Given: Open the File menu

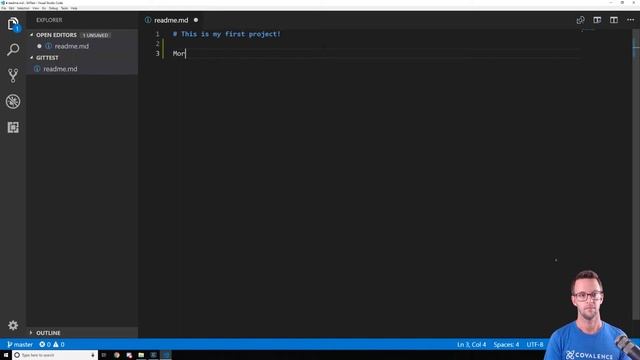Looking at the screenshot, I should tap(4, 8).
